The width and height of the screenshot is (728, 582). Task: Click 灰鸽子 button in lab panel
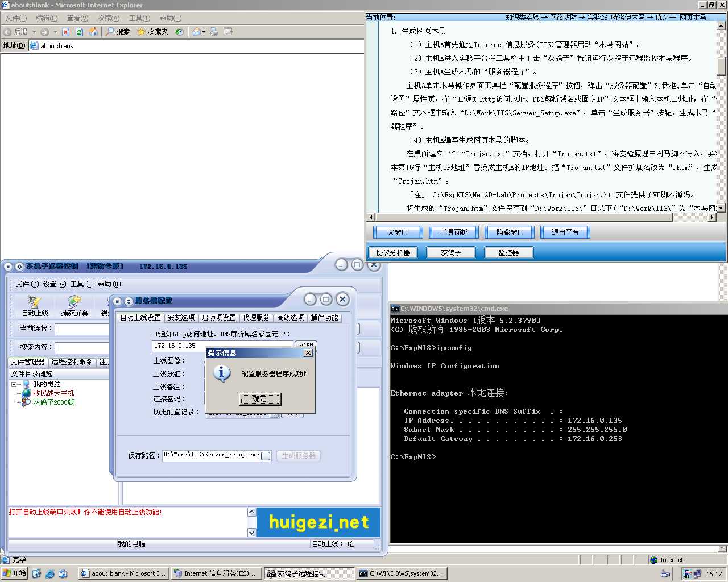click(451, 252)
